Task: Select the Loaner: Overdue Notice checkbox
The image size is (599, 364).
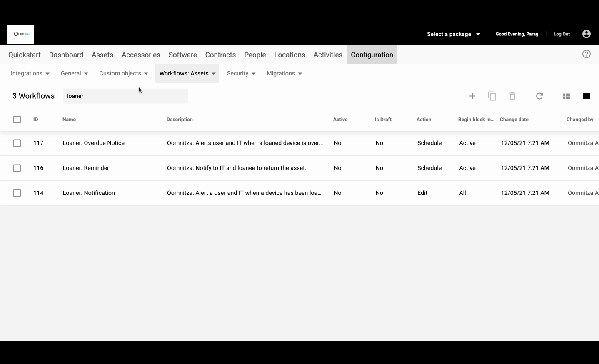Action: [17, 143]
